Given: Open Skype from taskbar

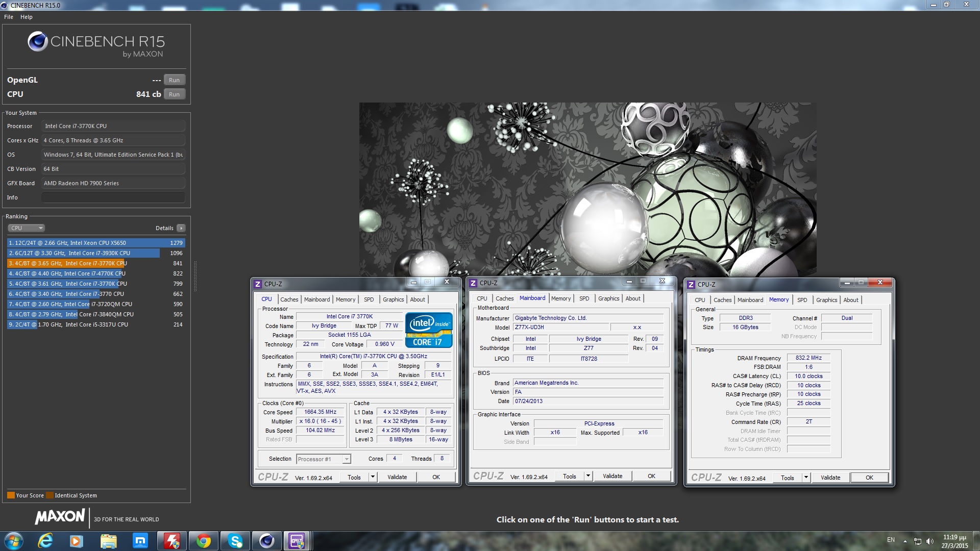Looking at the screenshot, I should click(x=235, y=541).
